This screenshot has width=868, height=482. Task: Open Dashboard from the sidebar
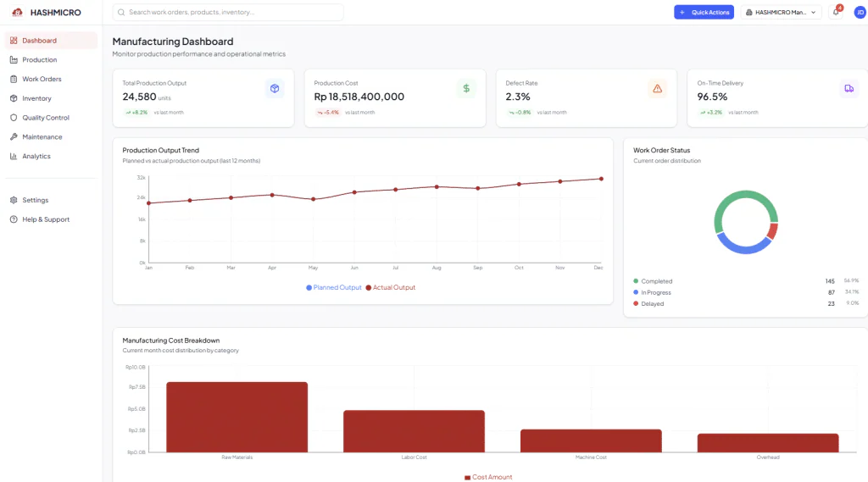[51, 41]
